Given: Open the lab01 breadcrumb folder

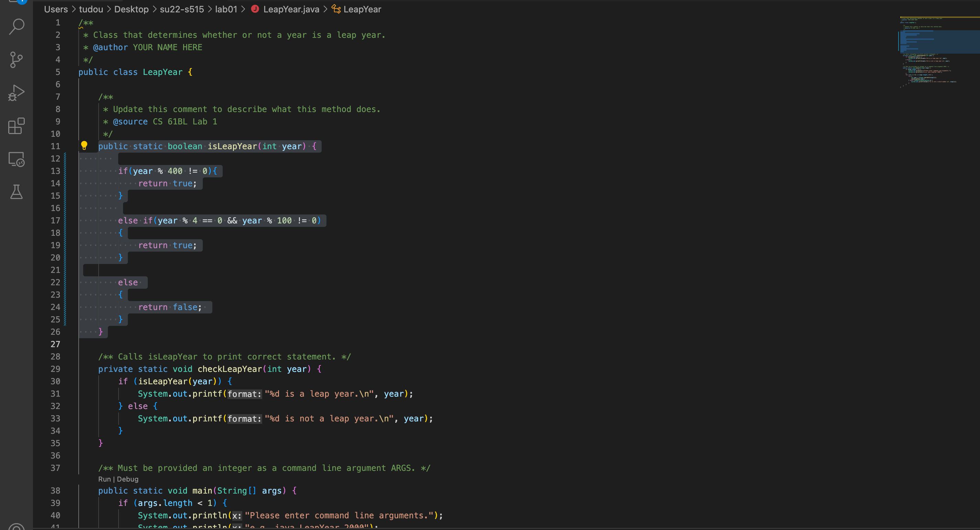Looking at the screenshot, I should [x=226, y=9].
